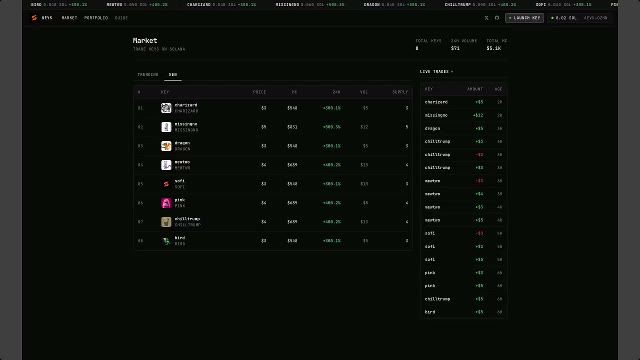Click the charizard key name in the market table
Image resolution: width=640 pixels, height=360 pixels.
(186, 105)
